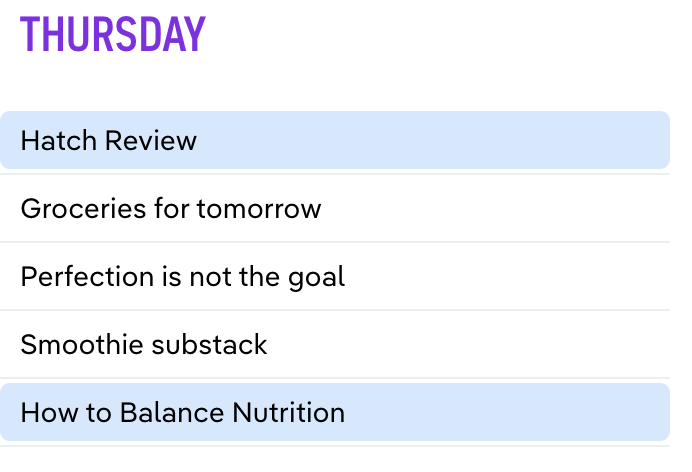Click the THURSDAY heading
Image resolution: width=692 pixels, height=472 pixels.
click(112, 34)
